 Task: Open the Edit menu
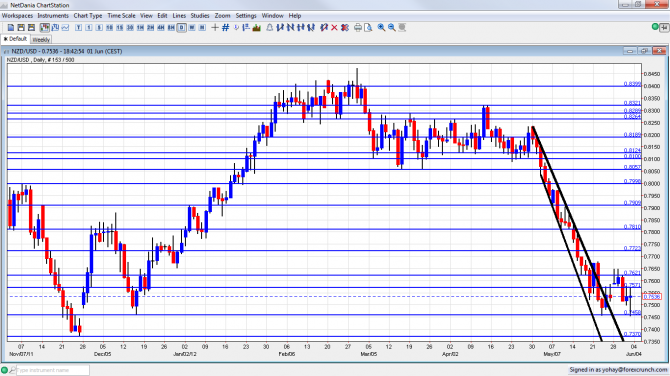click(x=162, y=16)
